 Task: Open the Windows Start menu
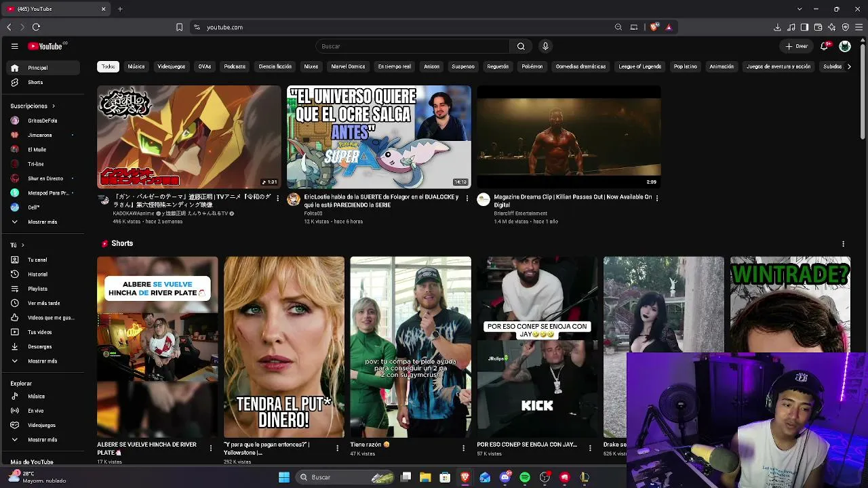(x=284, y=477)
